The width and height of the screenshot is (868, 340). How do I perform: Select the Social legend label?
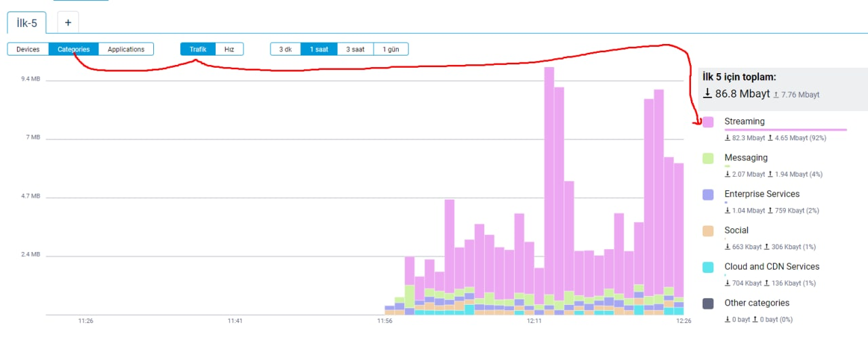[x=736, y=230]
